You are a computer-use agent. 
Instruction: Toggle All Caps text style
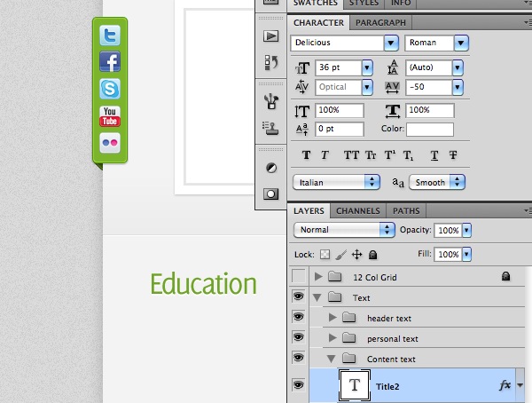pyautogui.click(x=351, y=155)
